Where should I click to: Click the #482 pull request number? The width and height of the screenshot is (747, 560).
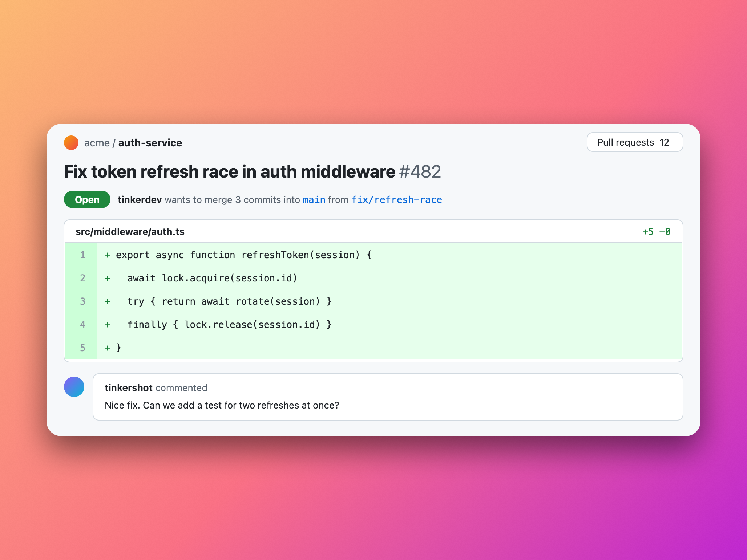coord(420,171)
